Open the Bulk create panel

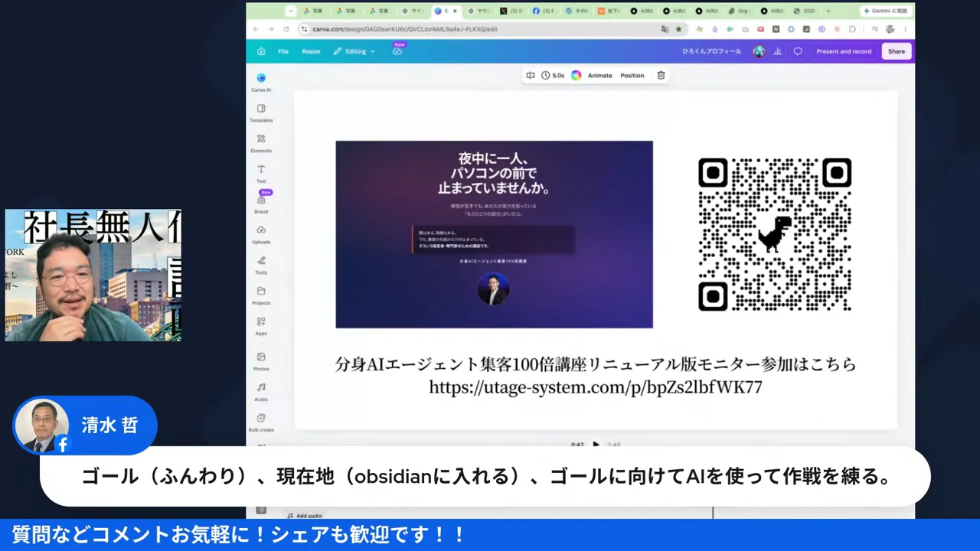[x=261, y=422]
